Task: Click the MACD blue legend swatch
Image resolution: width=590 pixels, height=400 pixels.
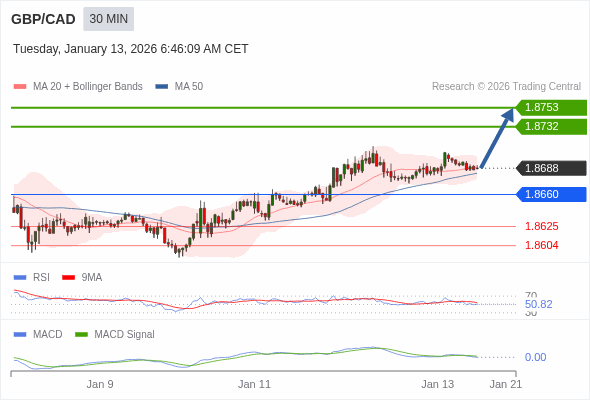Action: (20, 335)
